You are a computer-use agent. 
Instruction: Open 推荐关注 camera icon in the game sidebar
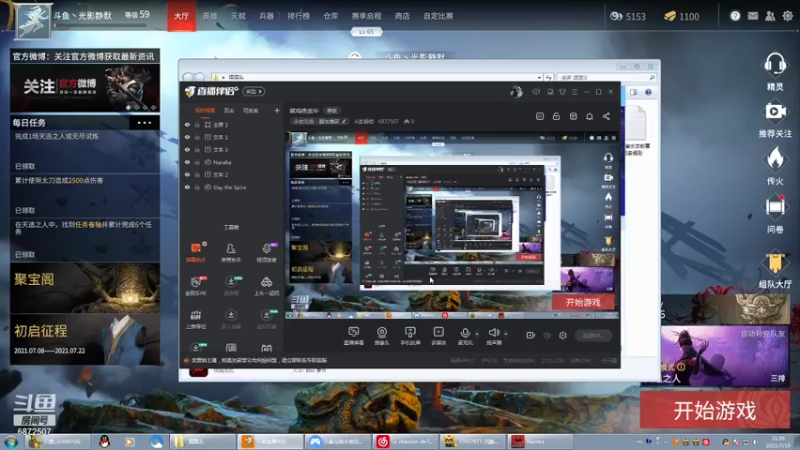click(x=774, y=112)
